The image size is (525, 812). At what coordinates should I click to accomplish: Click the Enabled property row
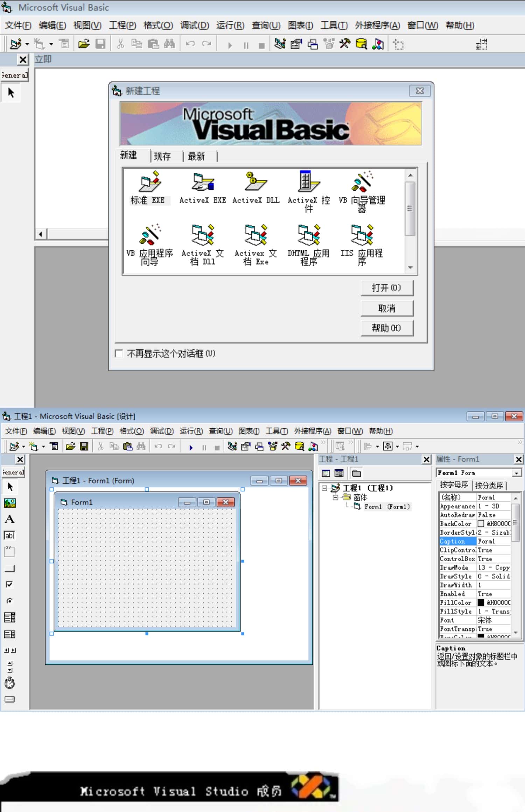tap(475, 594)
